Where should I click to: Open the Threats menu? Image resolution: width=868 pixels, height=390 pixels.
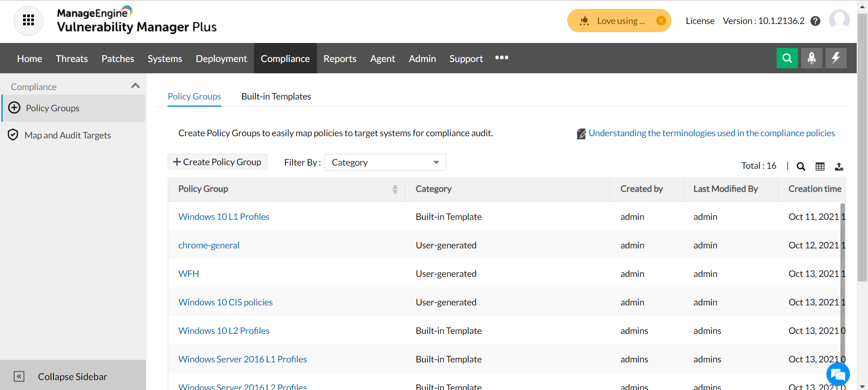[x=71, y=59]
